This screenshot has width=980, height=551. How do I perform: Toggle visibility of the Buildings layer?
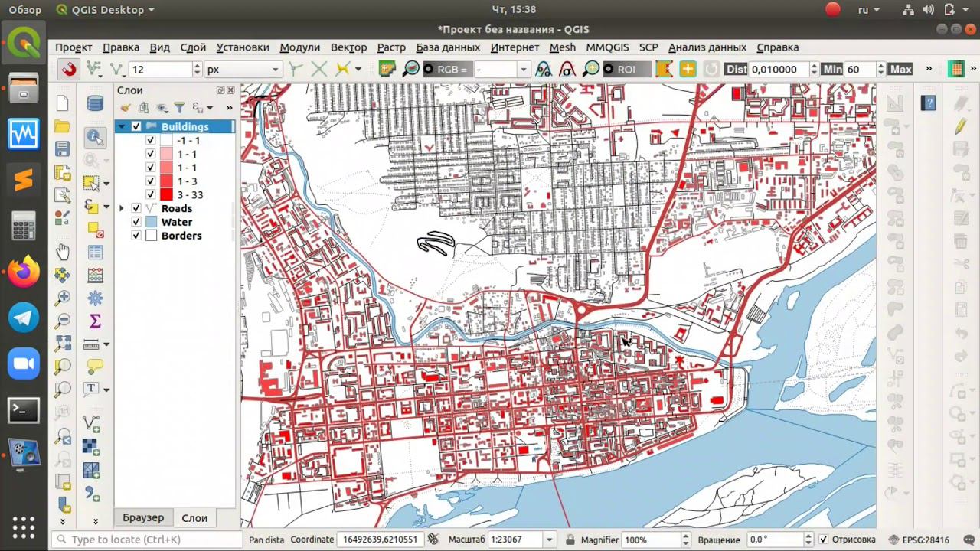pos(136,126)
